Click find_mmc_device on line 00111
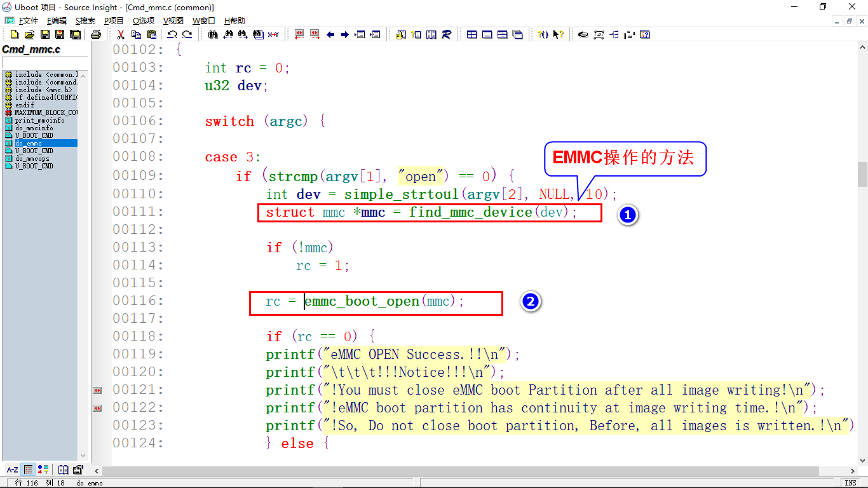The image size is (868, 488). (470, 212)
